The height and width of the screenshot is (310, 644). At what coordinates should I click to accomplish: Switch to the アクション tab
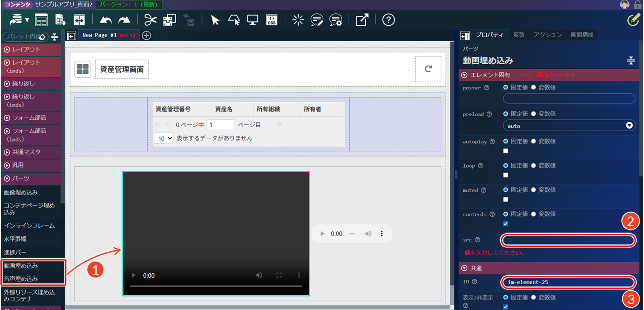coord(547,35)
